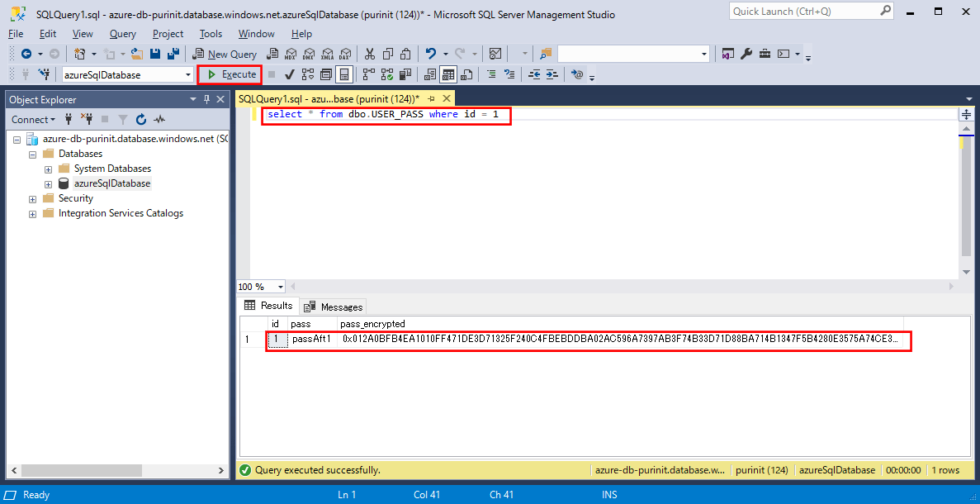Display the estimated execution plan
The height and width of the screenshot is (504, 980).
click(x=307, y=74)
